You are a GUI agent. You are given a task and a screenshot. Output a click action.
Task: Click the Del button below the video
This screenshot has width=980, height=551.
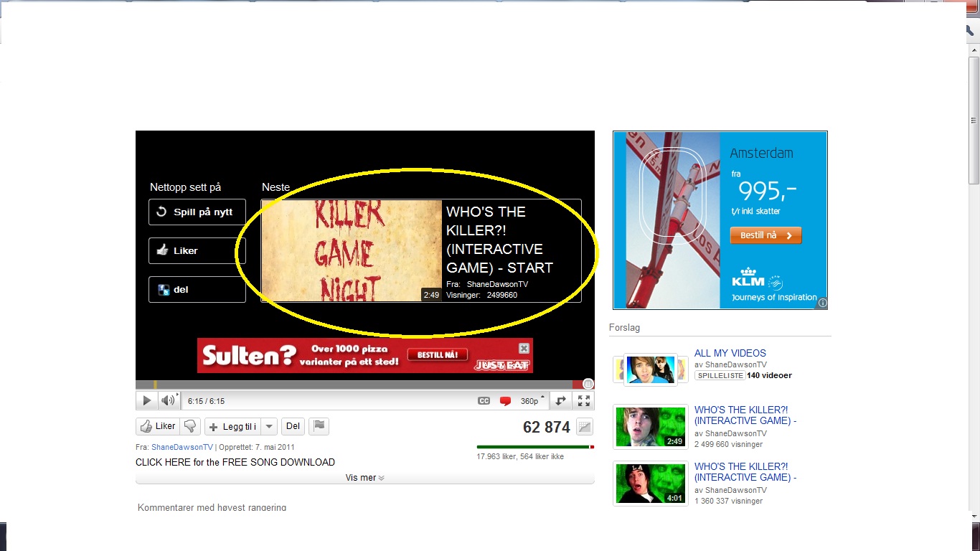[x=293, y=426]
